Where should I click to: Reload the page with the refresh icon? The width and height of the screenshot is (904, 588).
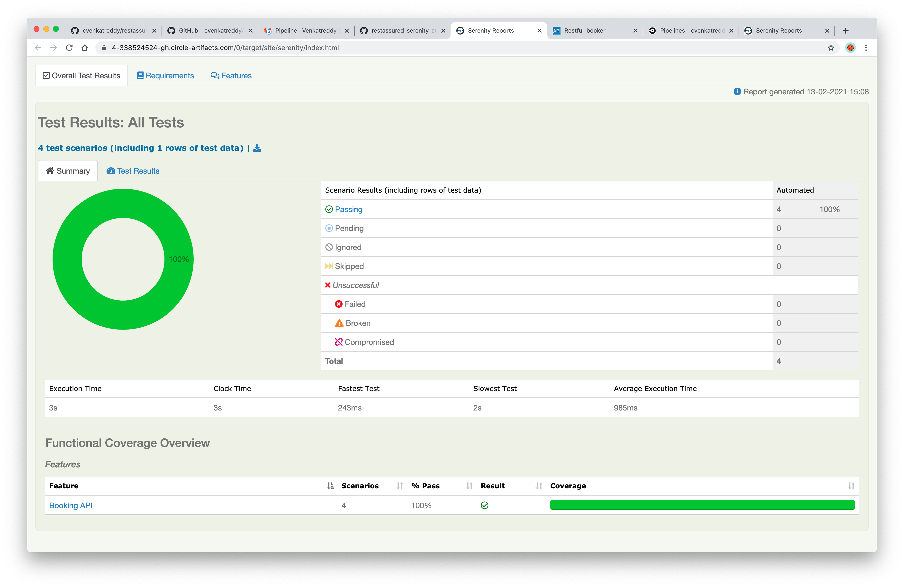point(69,48)
